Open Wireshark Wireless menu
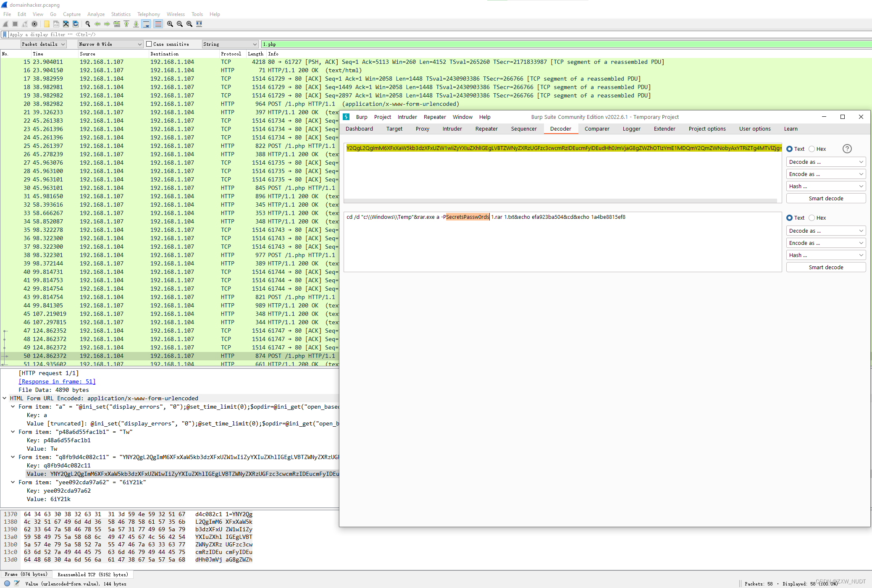The image size is (872, 588). [176, 14]
